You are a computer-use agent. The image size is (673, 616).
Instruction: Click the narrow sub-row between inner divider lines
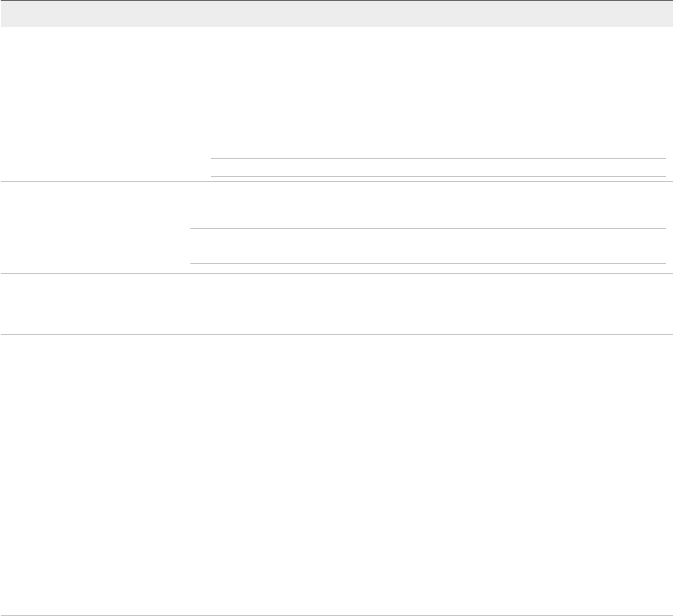point(438,167)
